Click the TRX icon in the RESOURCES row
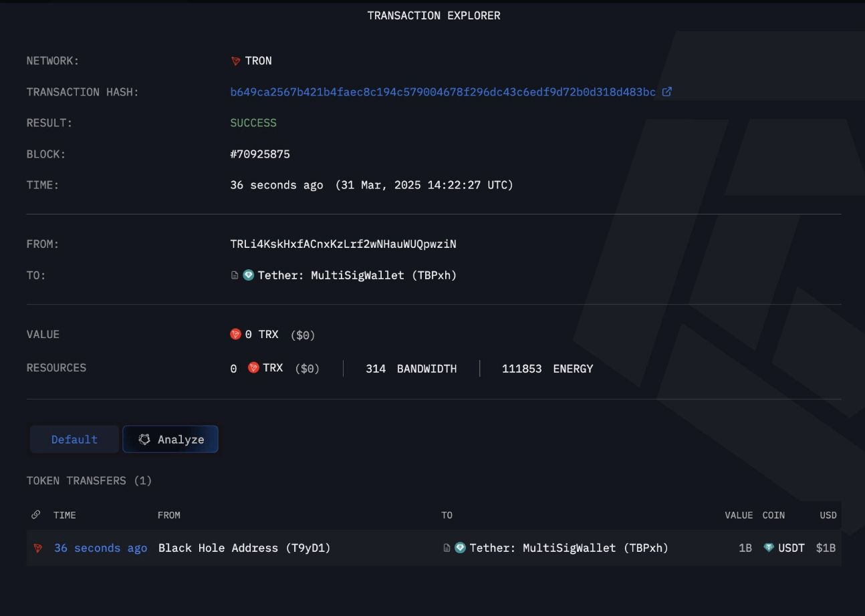 (253, 367)
